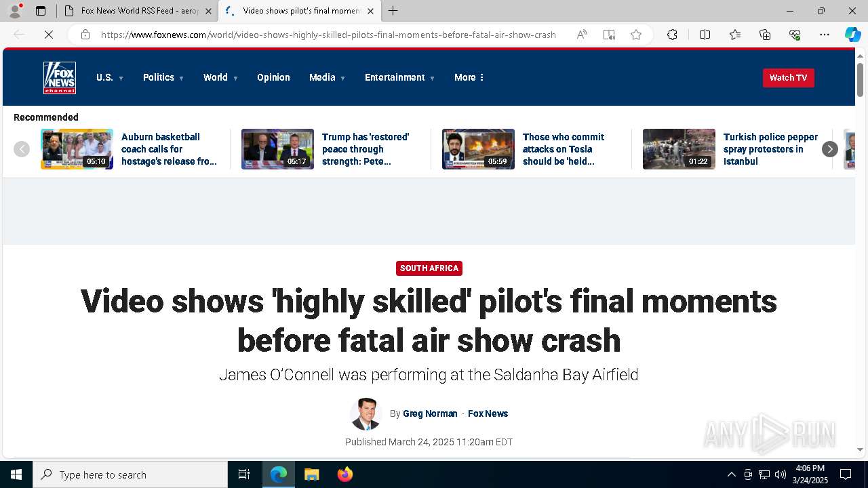Open Edge Settings and more menu
The height and width of the screenshot is (488, 868).
tap(825, 35)
